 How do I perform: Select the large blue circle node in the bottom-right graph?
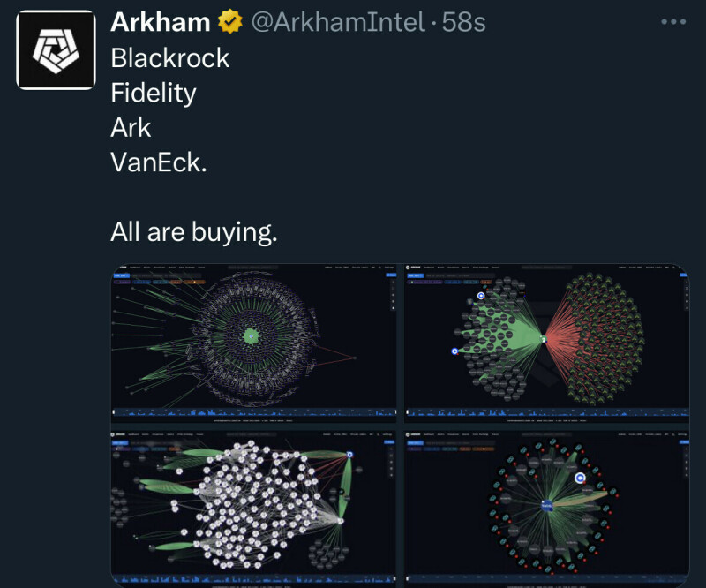click(581, 478)
